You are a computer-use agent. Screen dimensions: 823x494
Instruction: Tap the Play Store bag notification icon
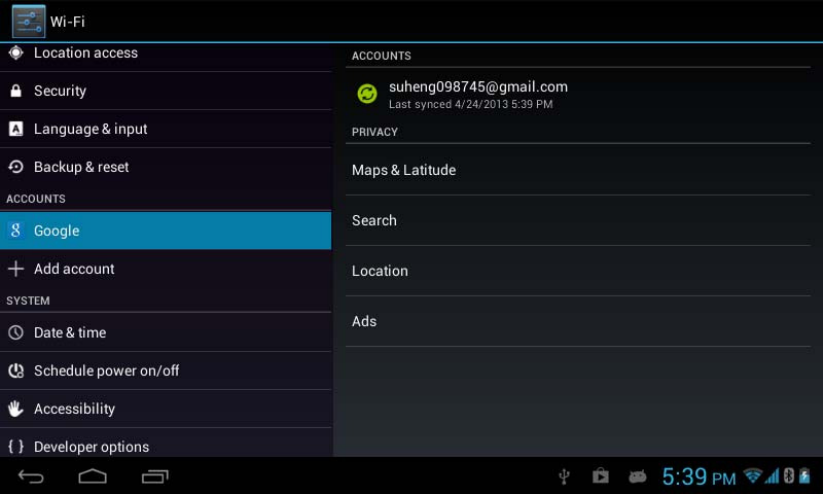(600, 476)
